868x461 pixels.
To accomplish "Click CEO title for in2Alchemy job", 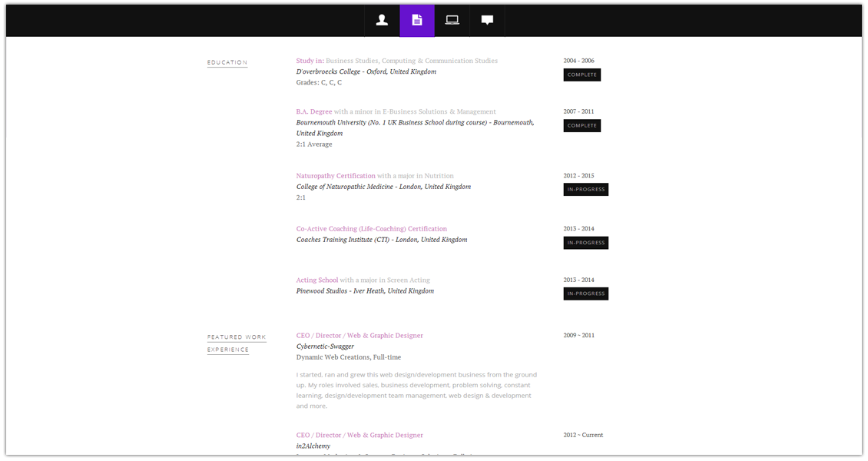I will (359, 436).
